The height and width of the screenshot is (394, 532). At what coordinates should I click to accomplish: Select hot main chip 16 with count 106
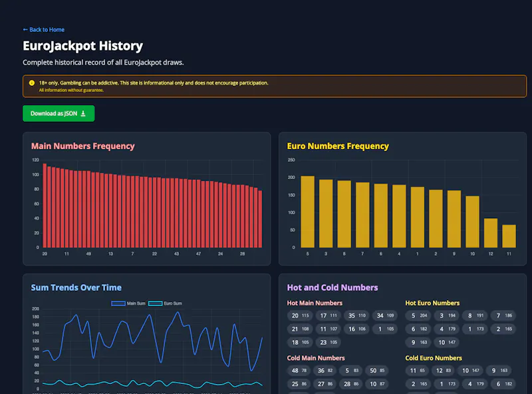coord(356,329)
